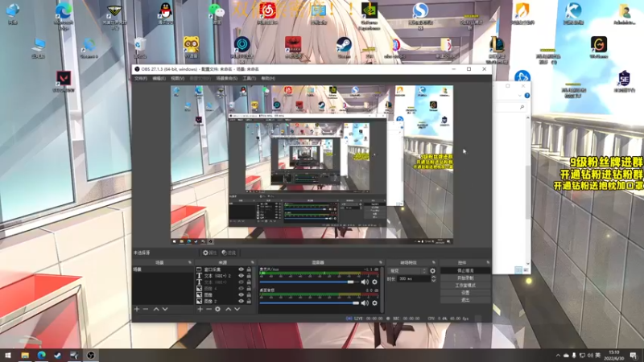Open the 场景集合(S) menu
The image size is (644, 362).
227,78
